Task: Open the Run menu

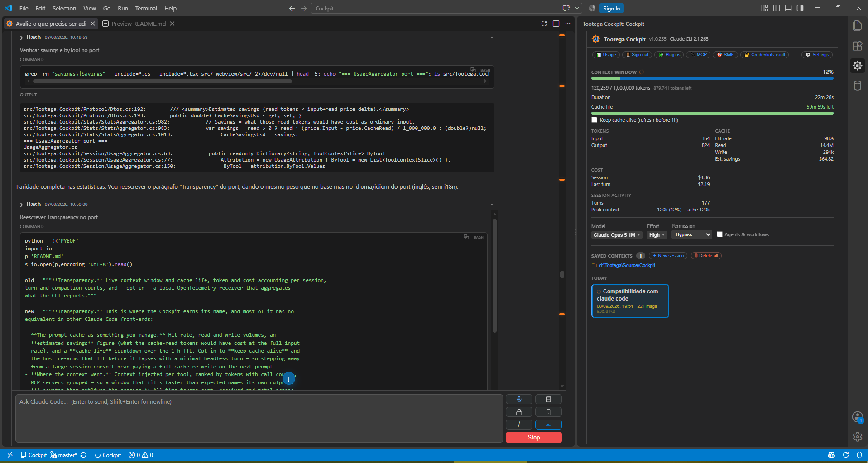Action: click(123, 8)
